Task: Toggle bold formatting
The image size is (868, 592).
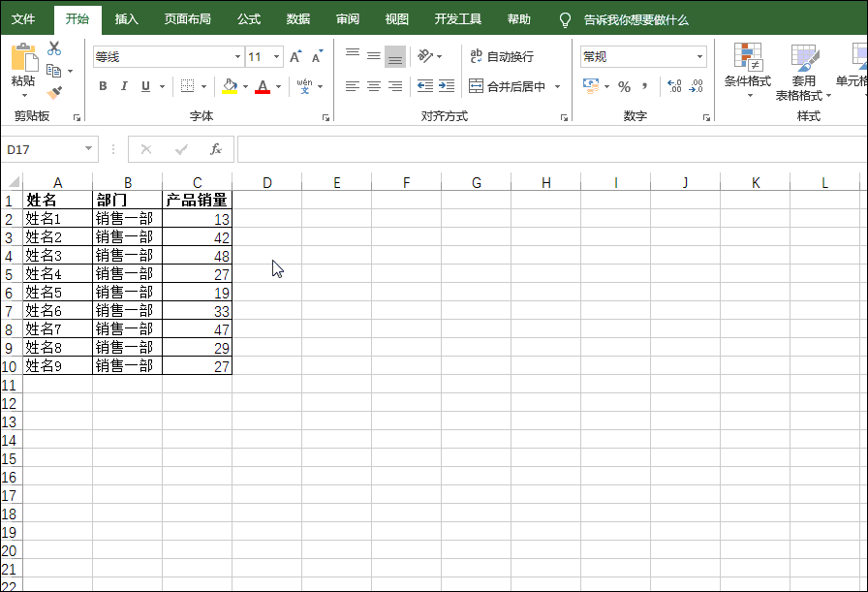Action: (x=103, y=86)
